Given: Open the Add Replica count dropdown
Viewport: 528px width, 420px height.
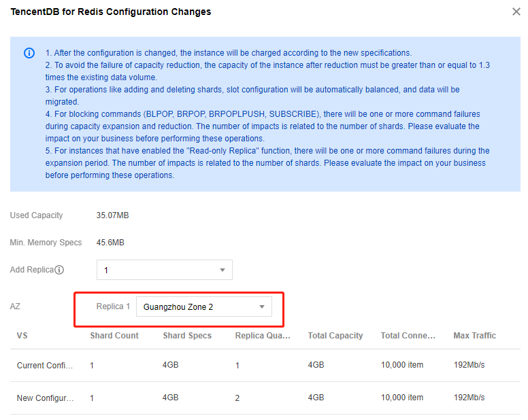Looking at the screenshot, I should pos(165,270).
